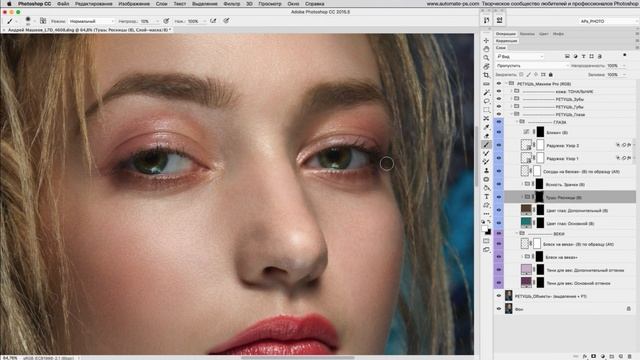Open the layer filter Вид dropdown
This screenshot has height=360, width=640.
[520, 56]
